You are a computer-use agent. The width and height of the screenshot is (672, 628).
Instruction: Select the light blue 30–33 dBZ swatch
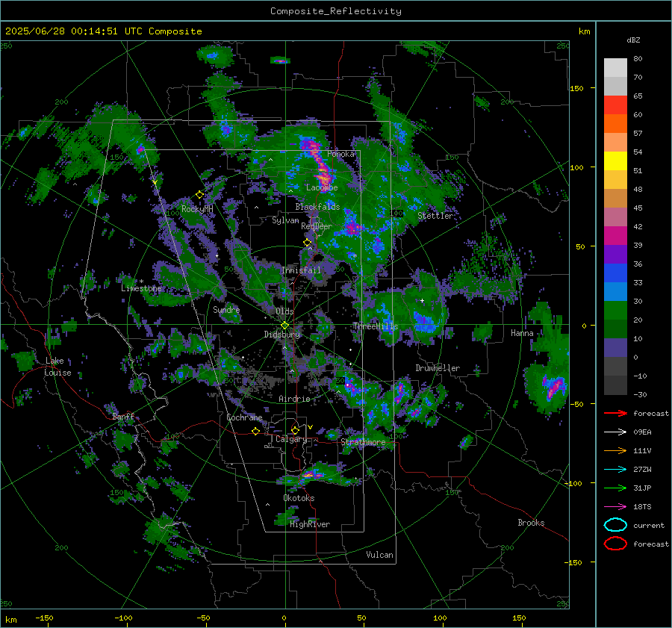615,292
